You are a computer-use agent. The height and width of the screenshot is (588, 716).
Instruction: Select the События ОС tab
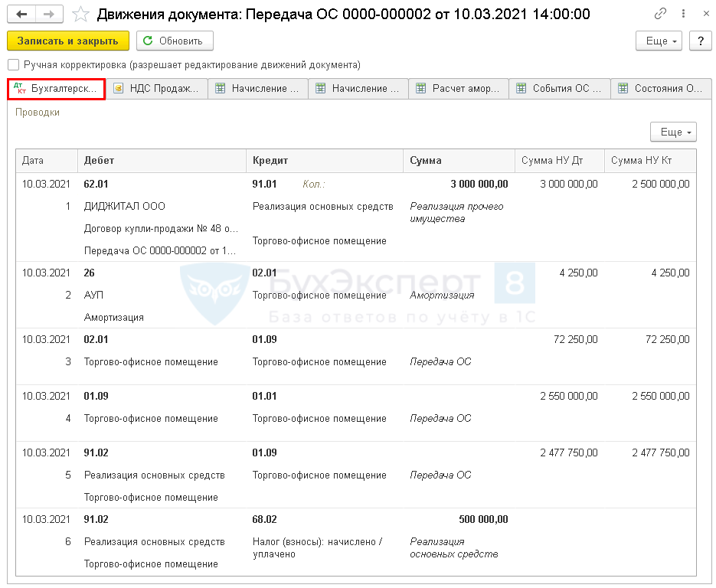click(x=559, y=89)
